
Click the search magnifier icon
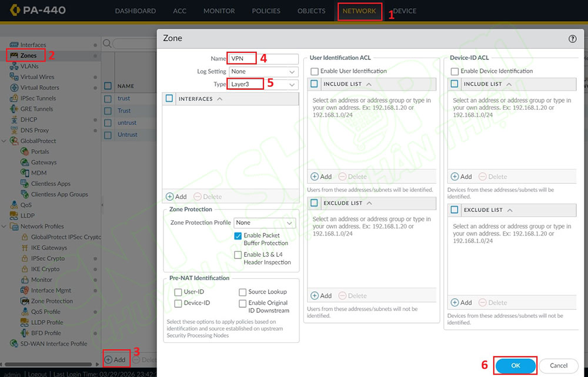(x=107, y=43)
